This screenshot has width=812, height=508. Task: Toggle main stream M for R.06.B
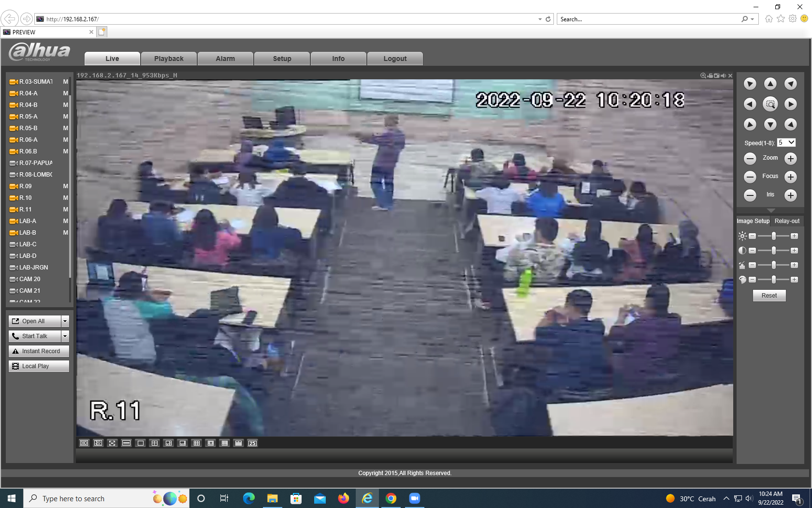tap(65, 151)
